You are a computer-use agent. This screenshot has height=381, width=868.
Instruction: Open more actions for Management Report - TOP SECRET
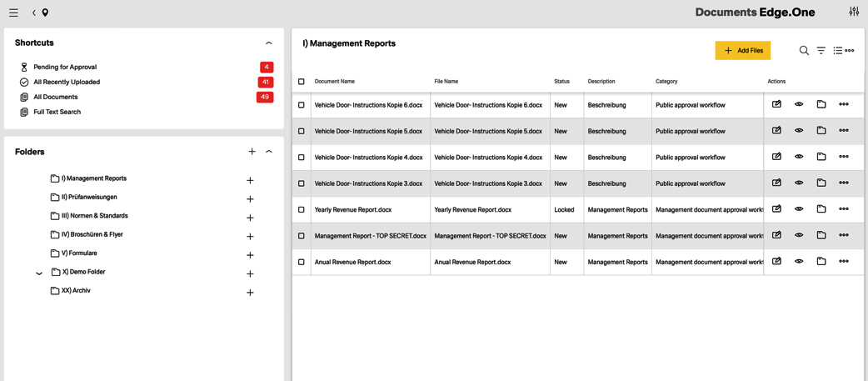click(844, 236)
